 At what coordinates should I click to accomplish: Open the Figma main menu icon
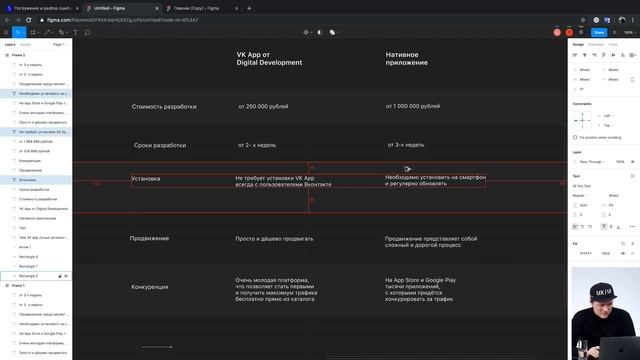point(6,32)
